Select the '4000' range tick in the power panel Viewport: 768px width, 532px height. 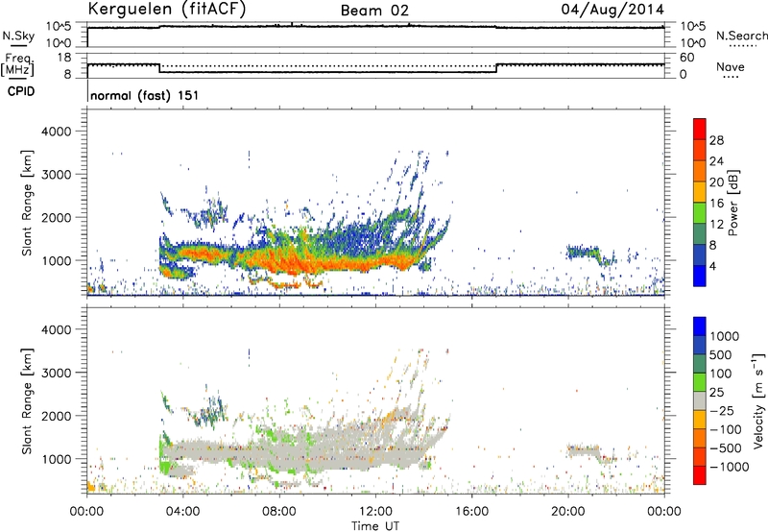[x=56, y=132]
